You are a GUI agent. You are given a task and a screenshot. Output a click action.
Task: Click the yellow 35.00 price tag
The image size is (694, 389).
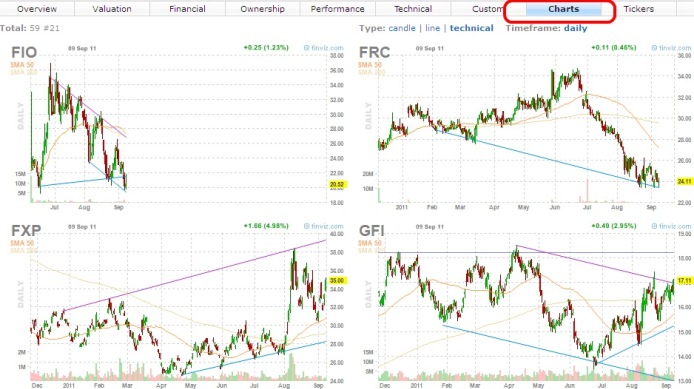pos(337,280)
